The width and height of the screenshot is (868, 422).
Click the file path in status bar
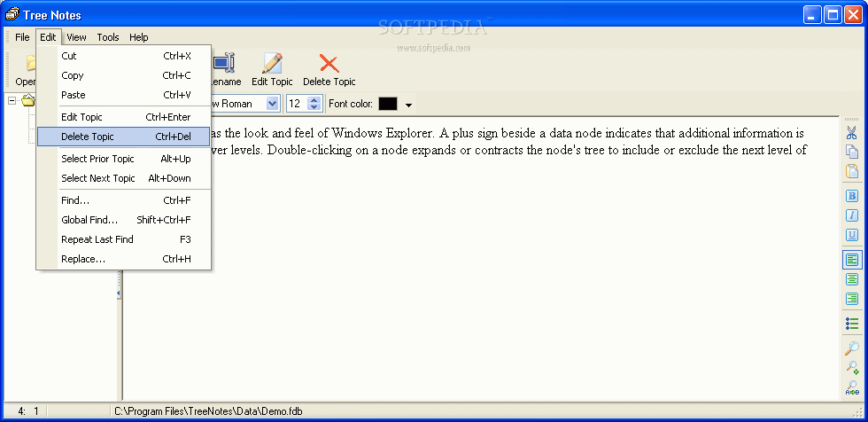click(208, 411)
